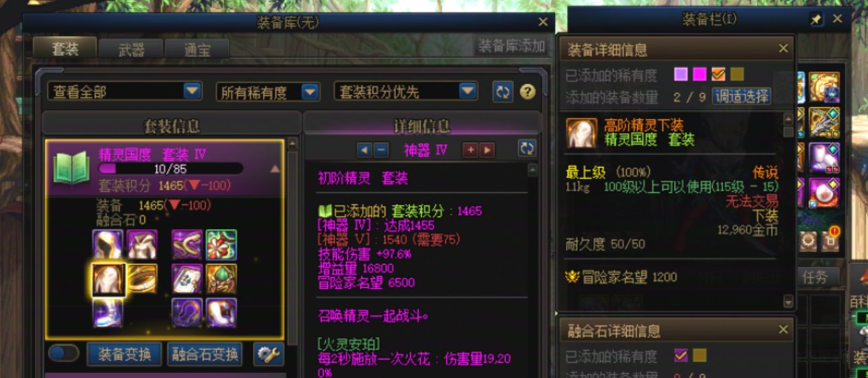Select the red flower accessory icon
This screenshot has width=868, height=378.
[x=222, y=245]
